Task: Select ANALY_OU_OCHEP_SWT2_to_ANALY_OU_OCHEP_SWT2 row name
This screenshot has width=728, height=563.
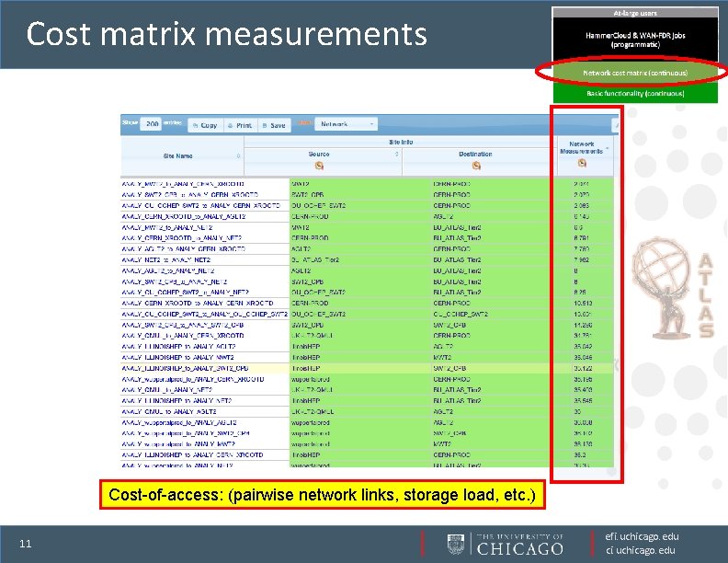Action: pyautogui.click(x=204, y=314)
